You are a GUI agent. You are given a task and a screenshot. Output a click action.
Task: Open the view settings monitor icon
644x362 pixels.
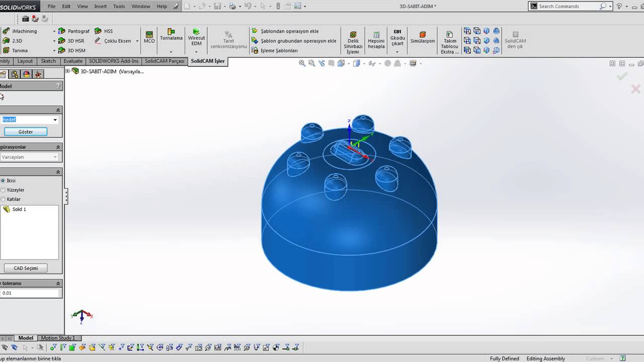click(x=413, y=63)
